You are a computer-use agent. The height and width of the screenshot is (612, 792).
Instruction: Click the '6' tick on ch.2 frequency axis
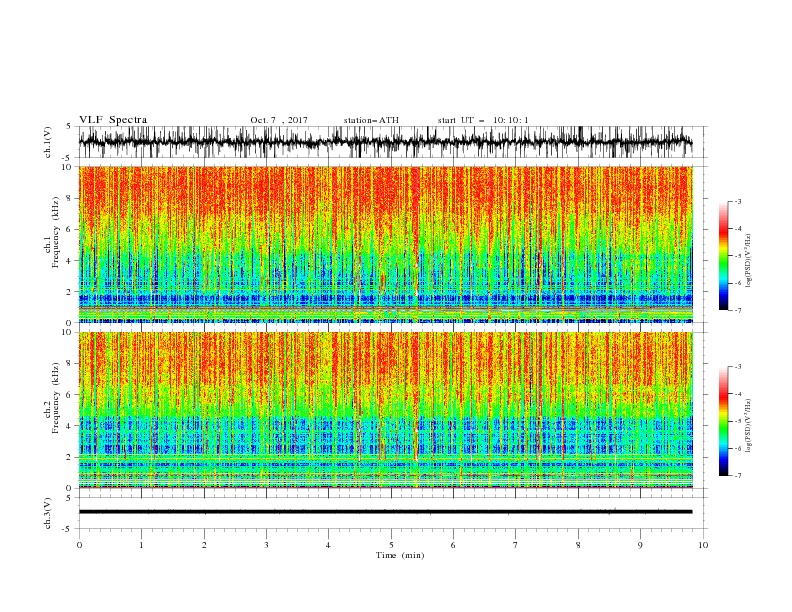[x=70, y=395]
